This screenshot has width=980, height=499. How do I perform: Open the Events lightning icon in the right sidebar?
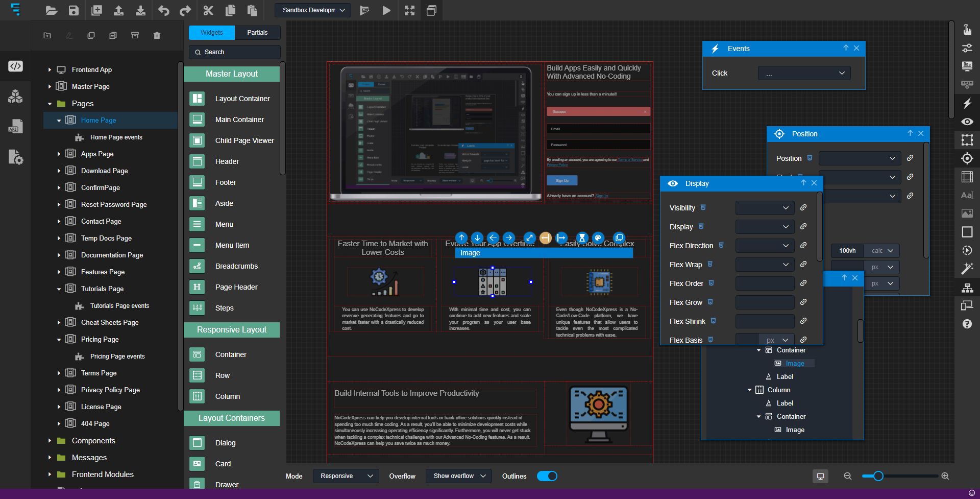tap(967, 103)
